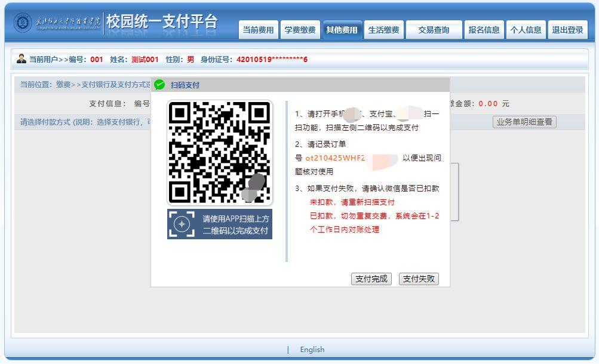Screen dimensions: 599x364
Task: Click the user number 001
Action: pyautogui.click(x=97, y=60)
